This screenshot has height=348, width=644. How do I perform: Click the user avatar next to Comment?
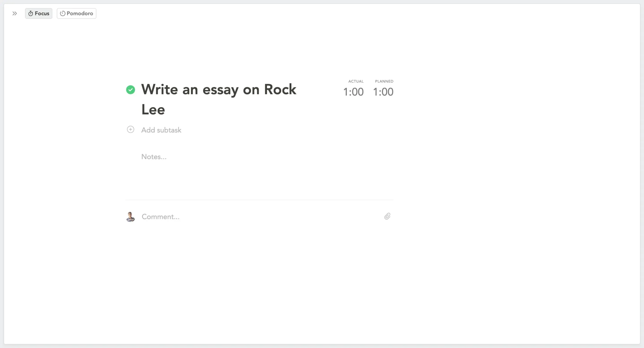tap(130, 217)
